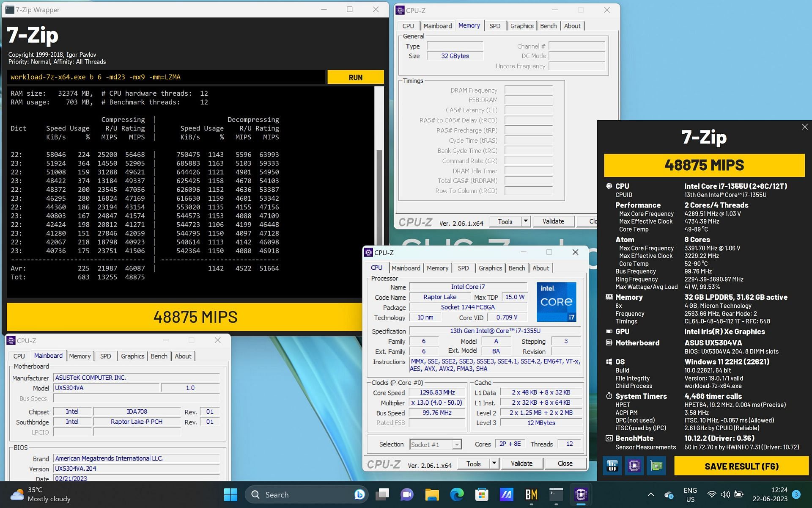Switch to the terminal taskbar icon
Screen dimensions: 812x508
(x=556, y=494)
